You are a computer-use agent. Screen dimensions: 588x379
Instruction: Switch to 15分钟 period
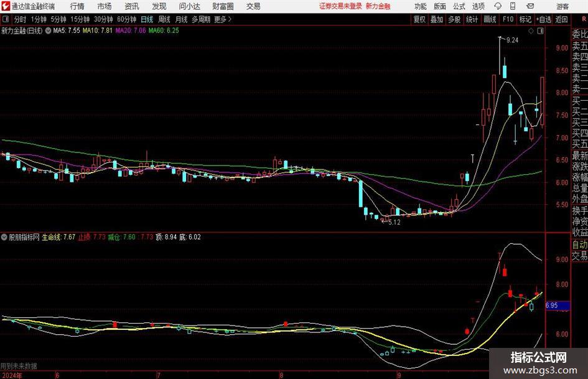coord(80,19)
